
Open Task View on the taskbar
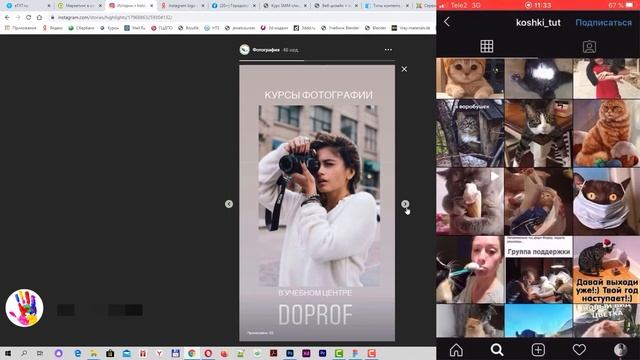point(40,353)
